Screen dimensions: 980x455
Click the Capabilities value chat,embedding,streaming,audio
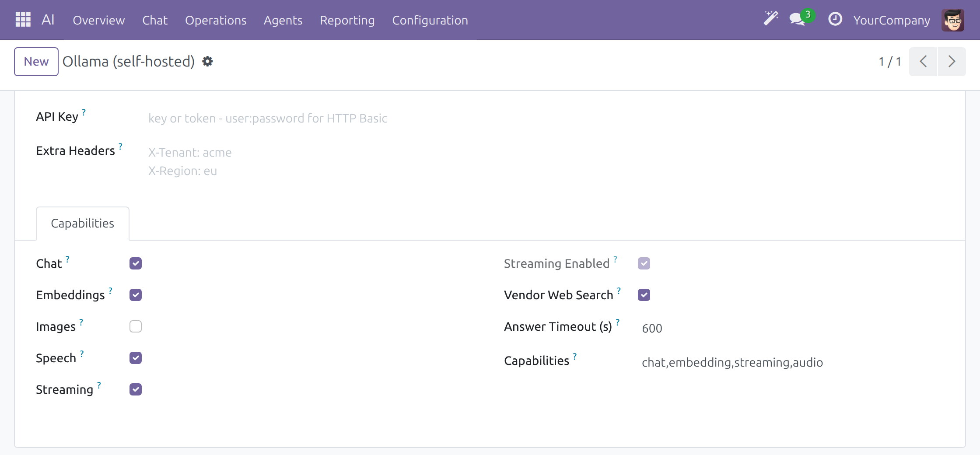793,362
